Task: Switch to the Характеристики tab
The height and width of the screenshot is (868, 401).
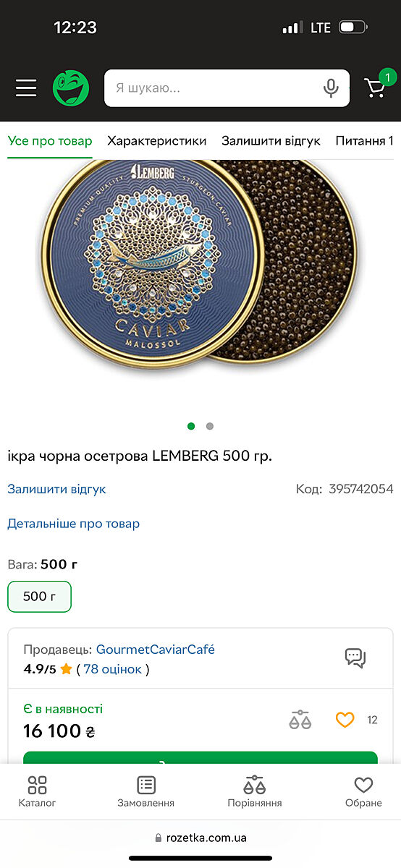Action: (157, 141)
